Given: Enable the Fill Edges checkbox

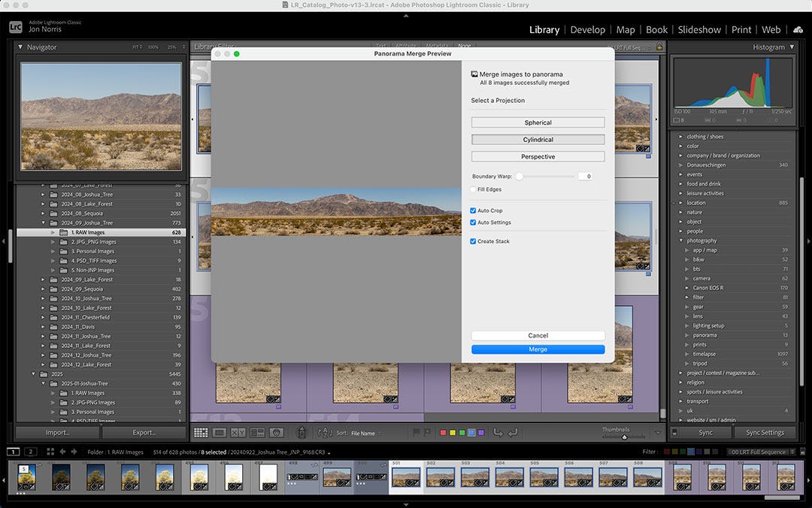Looking at the screenshot, I should click(x=473, y=189).
